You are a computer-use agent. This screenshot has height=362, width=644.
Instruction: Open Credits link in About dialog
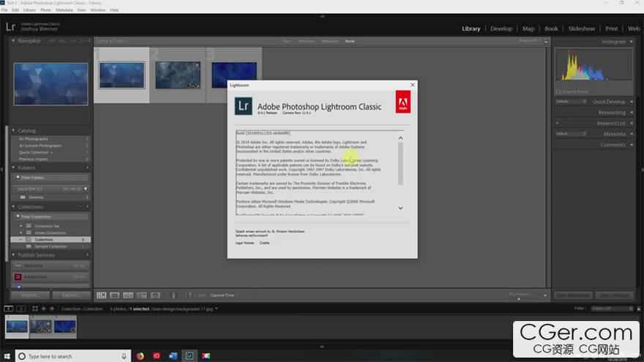click(264, 243)
